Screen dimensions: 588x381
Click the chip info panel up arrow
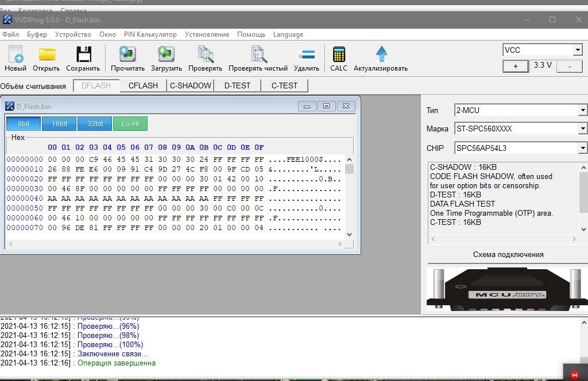pyautogui.click(x=583, y=168)
